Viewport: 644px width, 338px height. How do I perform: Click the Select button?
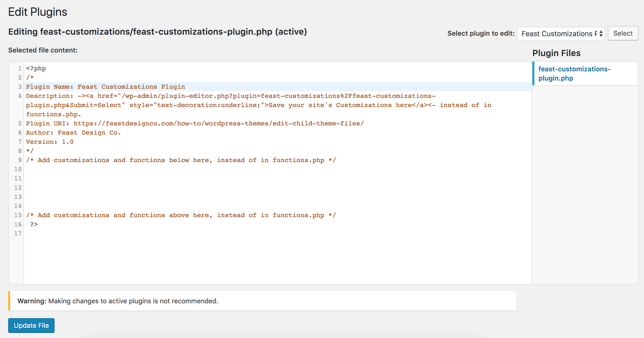tap(623, 33)
